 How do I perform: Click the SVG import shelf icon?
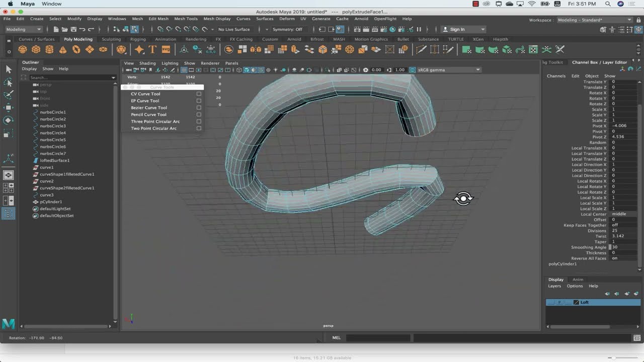pos(166,49)
